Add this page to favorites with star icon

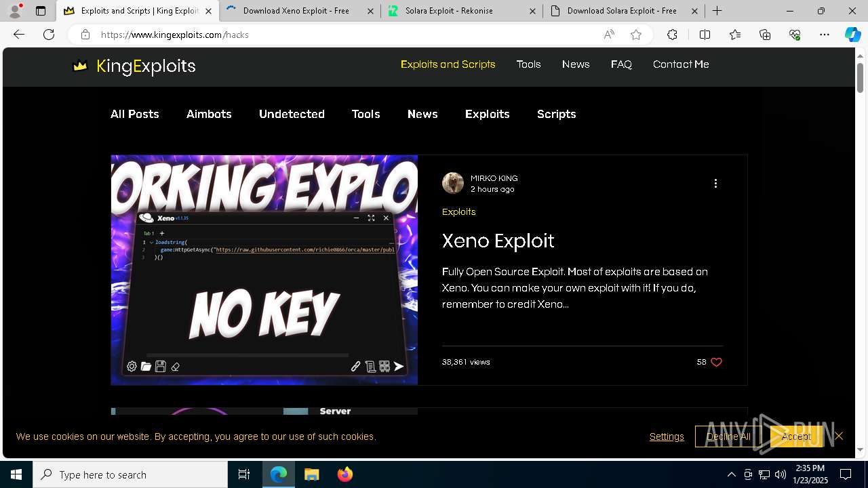[x=636, y=35]
